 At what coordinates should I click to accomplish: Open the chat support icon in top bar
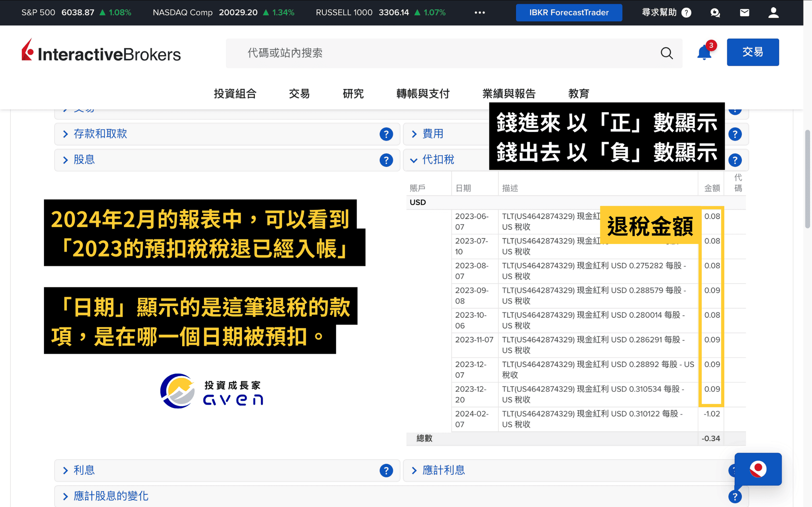click(715, 13)
